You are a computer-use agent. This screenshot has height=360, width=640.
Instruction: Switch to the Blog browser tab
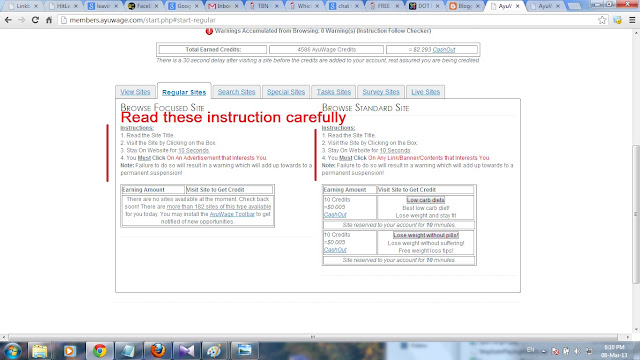tap(464, 6)
